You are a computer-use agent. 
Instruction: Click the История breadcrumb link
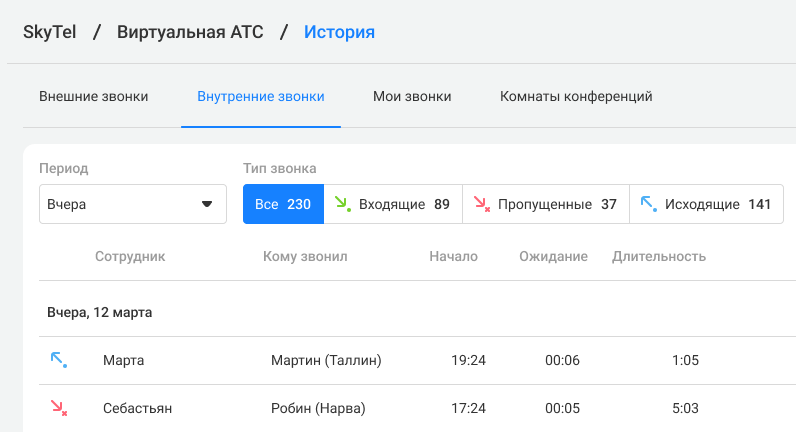[x=339, y=32]
